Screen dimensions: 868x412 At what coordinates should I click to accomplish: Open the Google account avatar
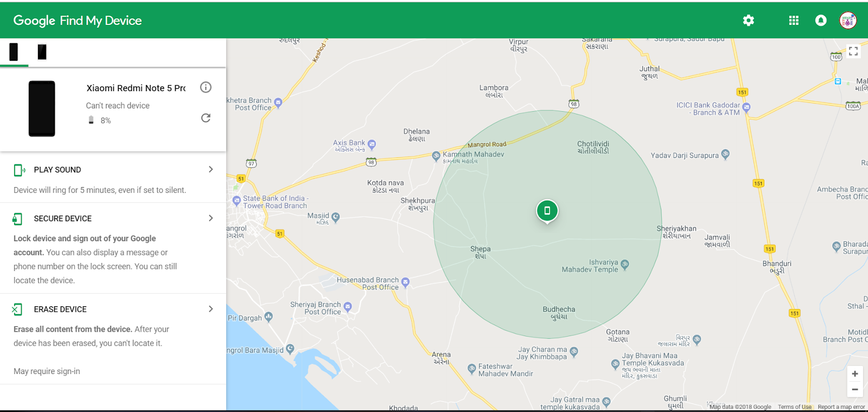tap(848, 21)
